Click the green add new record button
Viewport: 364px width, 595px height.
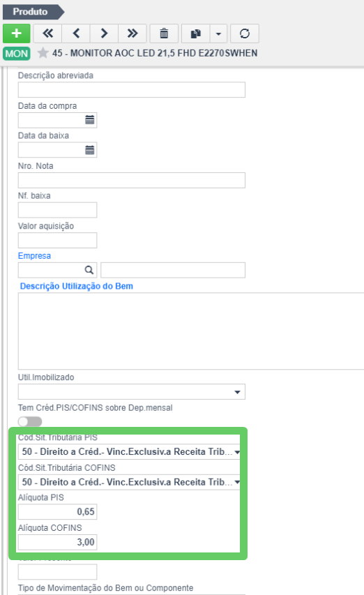coord(16,33)
